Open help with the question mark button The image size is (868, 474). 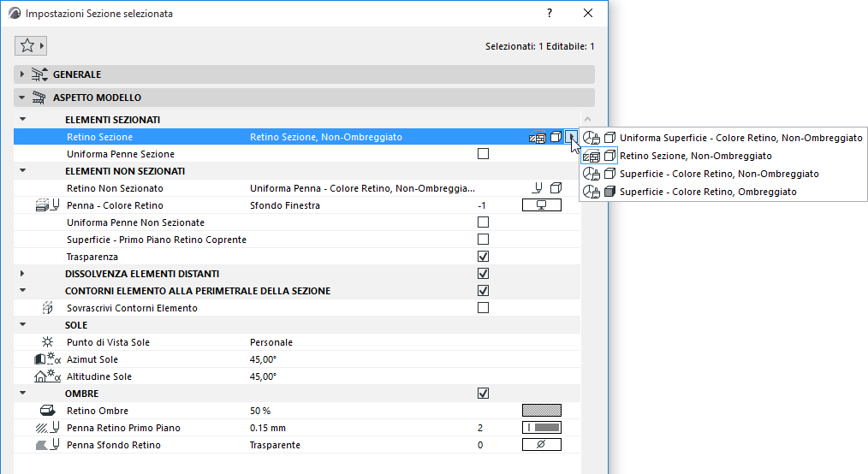[x=550, y=14]
